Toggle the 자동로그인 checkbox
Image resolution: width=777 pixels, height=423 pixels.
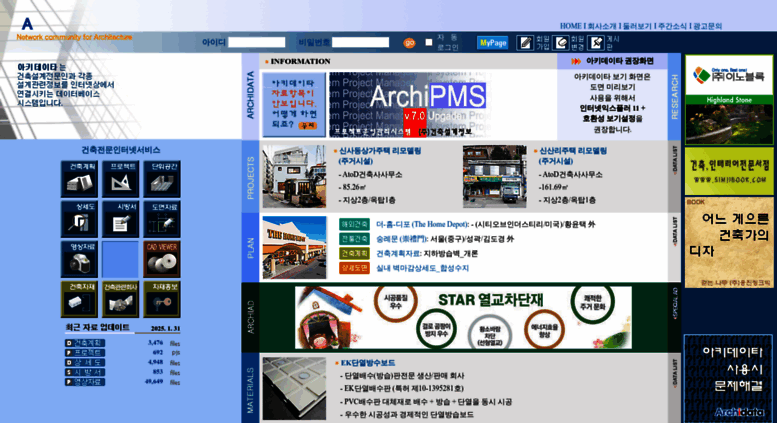click(x=429, y=43)
